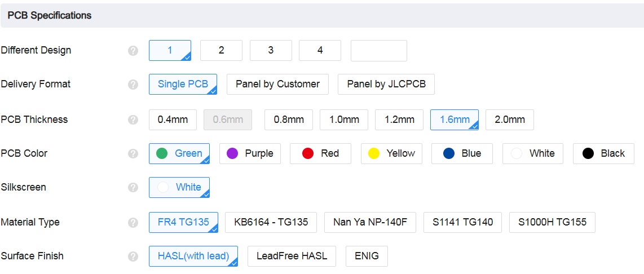Screen dimensions: 644x274
Task: Pick Purple PCB color
Action: pos(250,153)
